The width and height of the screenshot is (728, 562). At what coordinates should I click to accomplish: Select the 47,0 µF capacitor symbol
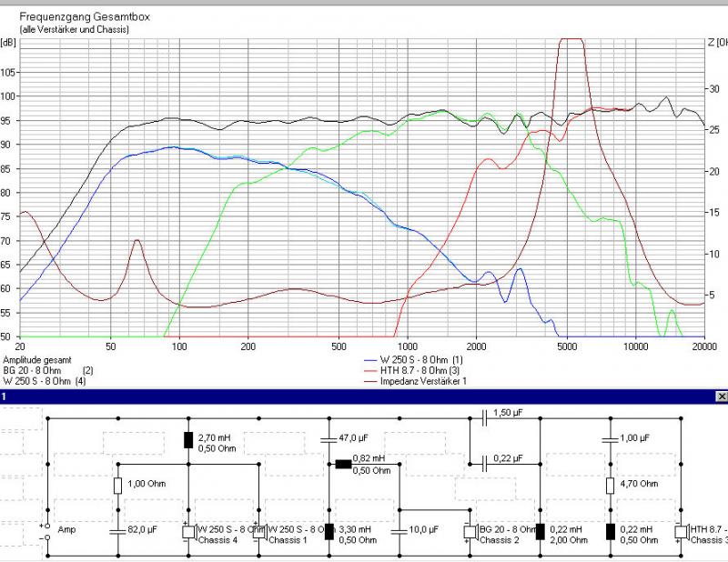(329, 439)
